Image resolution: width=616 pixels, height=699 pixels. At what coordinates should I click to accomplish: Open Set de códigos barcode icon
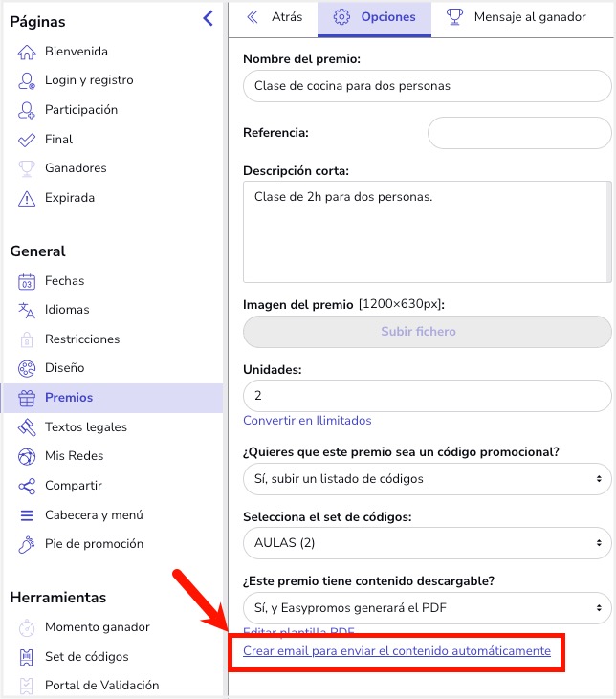(x=27, y=657)
